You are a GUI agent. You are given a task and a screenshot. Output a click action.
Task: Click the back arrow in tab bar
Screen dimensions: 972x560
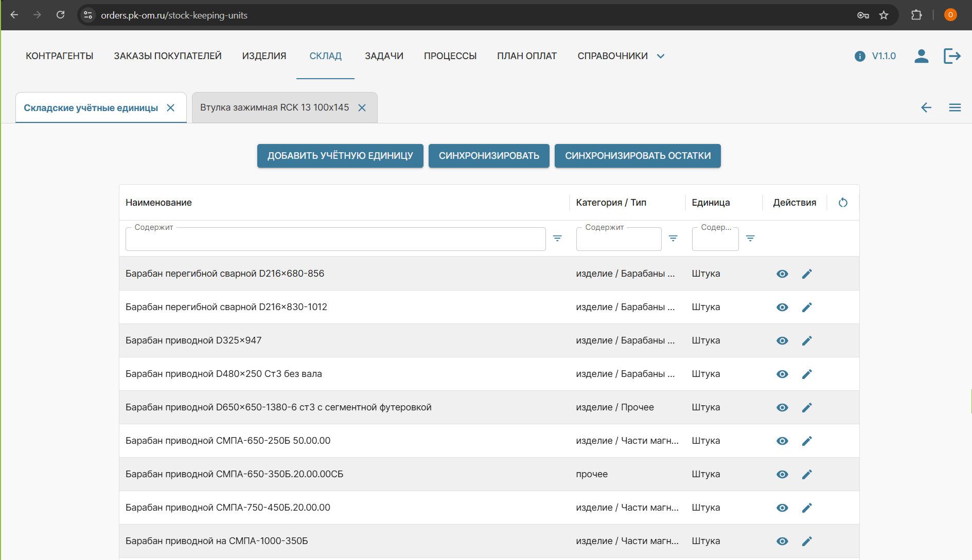tap(926, 107)
